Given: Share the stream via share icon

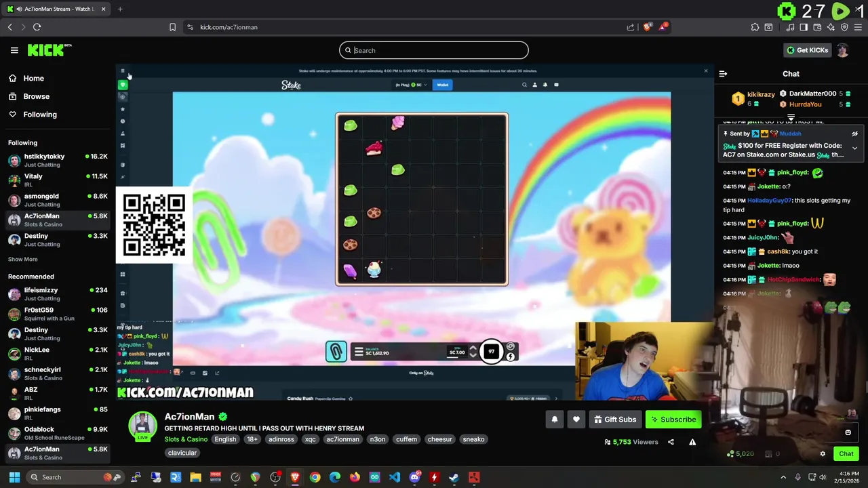Looking at the screenshot, I should [x=671, y=442].
